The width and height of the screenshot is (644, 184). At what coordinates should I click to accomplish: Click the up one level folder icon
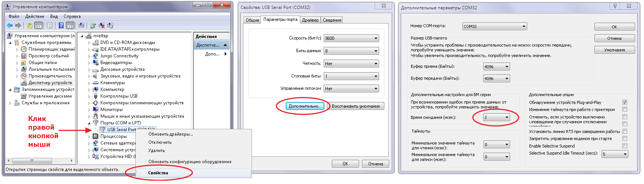coord(29,26)
